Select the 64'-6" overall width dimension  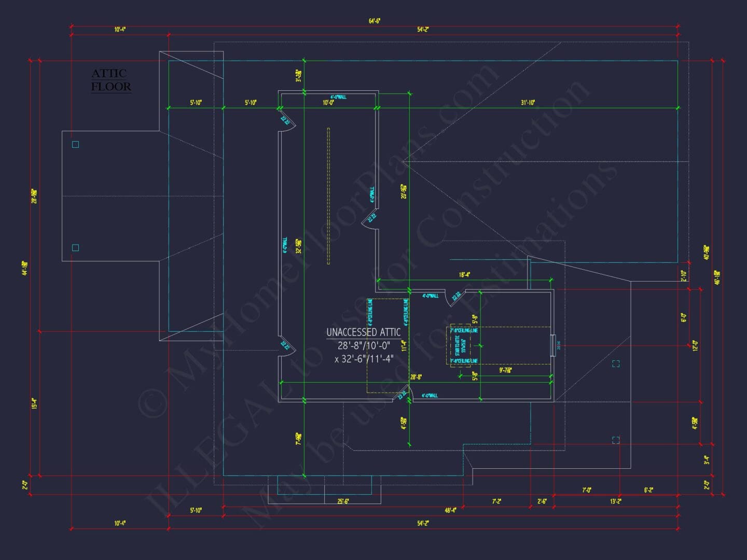[375, 21]
